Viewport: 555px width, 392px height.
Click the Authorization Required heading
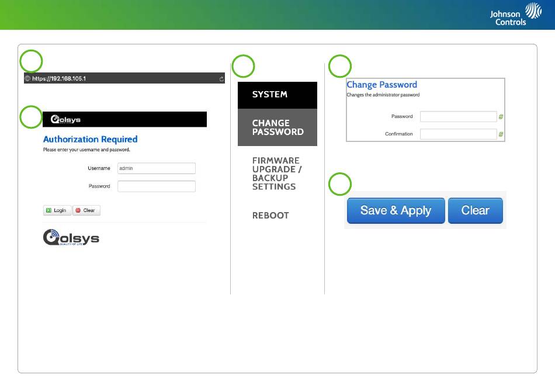[x=90, y=140]
